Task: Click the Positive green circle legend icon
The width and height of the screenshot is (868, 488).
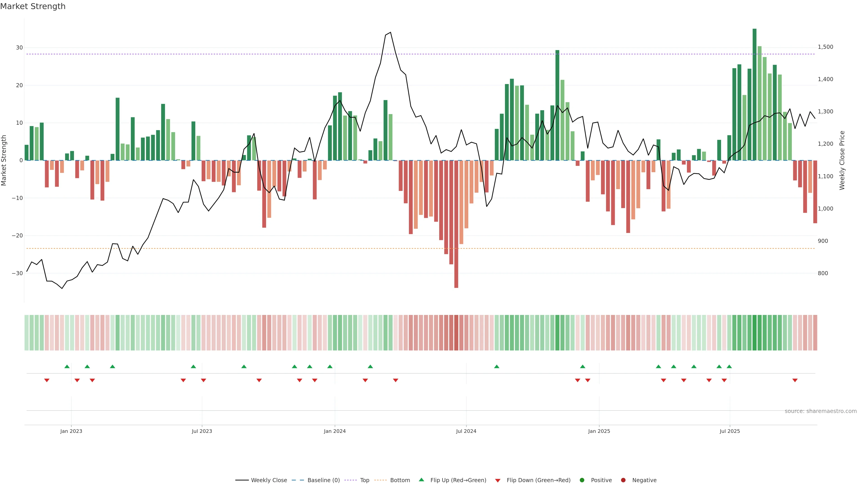Action: click(x=582, y=480)
